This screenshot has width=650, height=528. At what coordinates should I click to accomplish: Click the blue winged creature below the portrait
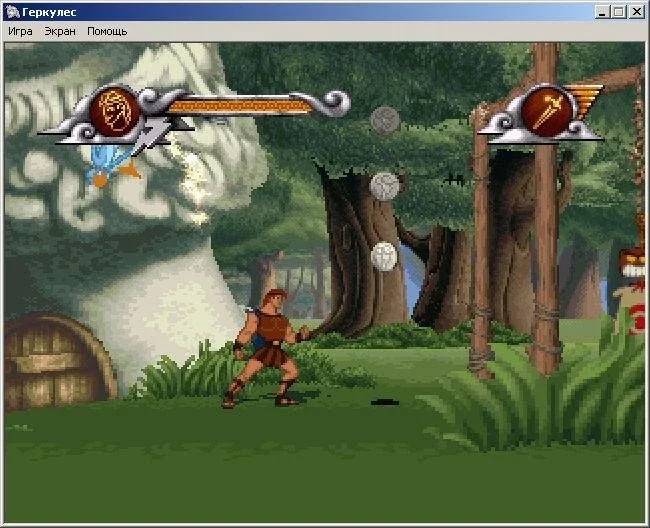pos(108,160)
